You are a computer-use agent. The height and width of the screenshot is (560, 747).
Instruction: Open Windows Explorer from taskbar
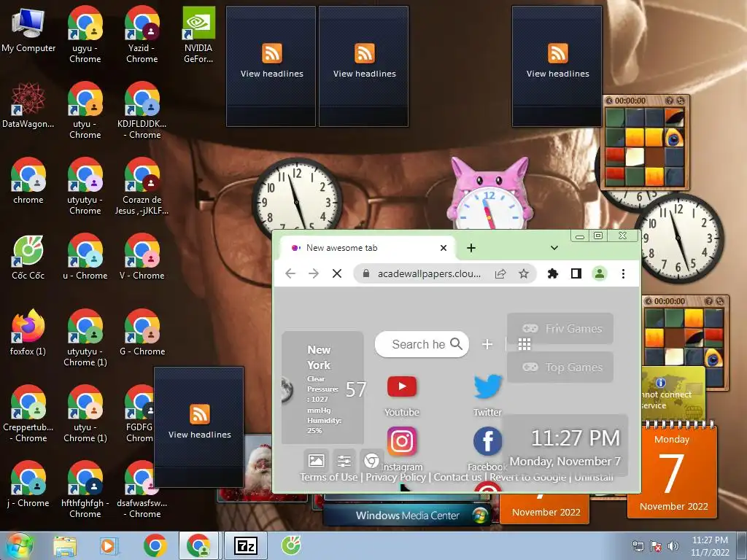click(65, 547)
